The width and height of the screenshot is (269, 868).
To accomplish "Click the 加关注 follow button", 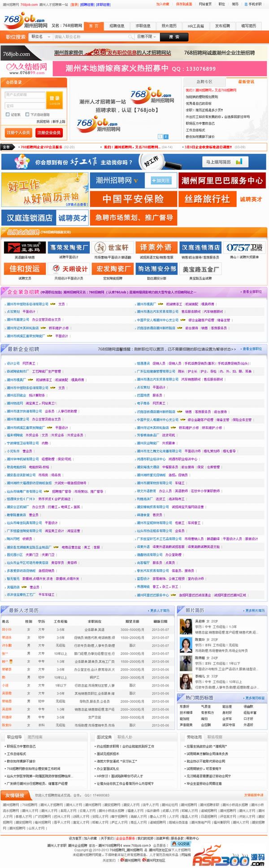I will click(160, 180).
